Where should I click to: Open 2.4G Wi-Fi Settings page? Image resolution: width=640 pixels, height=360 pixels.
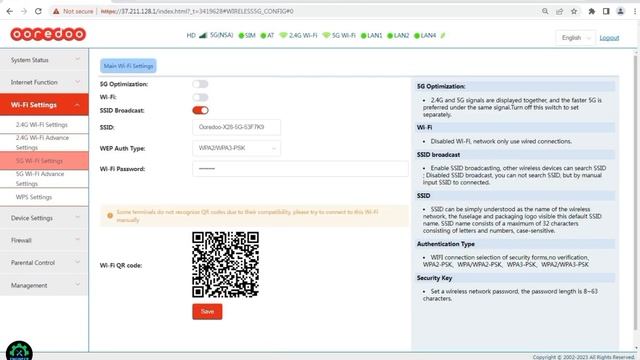coord(44,124)
